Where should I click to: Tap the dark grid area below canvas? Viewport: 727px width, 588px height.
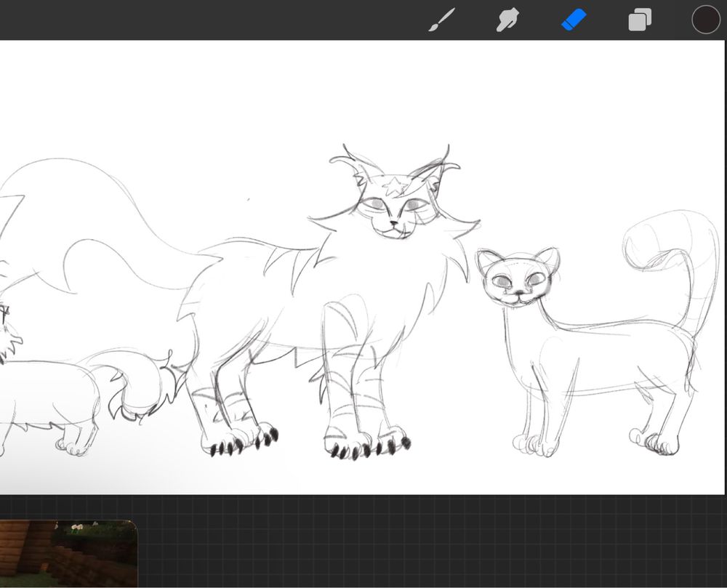point(436,541)
